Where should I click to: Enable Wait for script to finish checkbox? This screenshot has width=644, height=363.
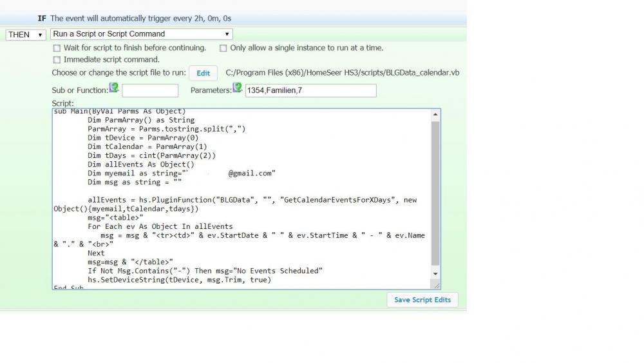(x=57, y=48)
